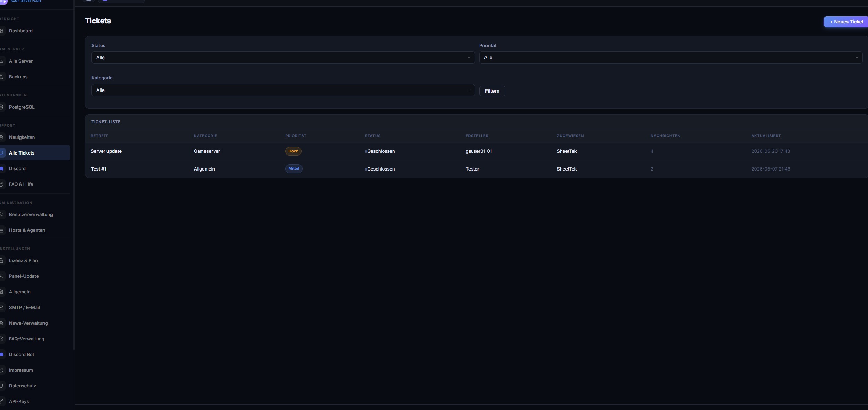Open the Server update ticket

pyautogui.click(x=106, y=151)
